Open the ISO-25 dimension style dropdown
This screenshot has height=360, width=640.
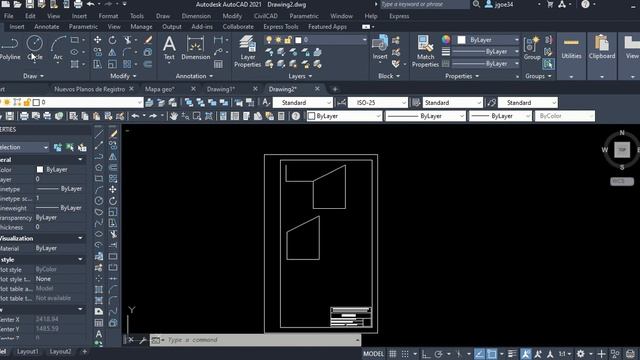click(378, 103)
